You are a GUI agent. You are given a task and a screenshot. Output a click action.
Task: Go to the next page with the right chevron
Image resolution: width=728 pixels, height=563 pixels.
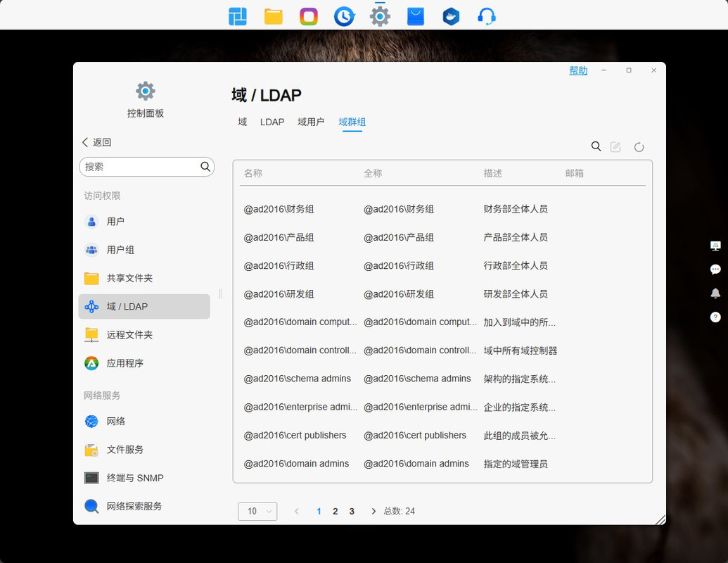coord(373,512)
